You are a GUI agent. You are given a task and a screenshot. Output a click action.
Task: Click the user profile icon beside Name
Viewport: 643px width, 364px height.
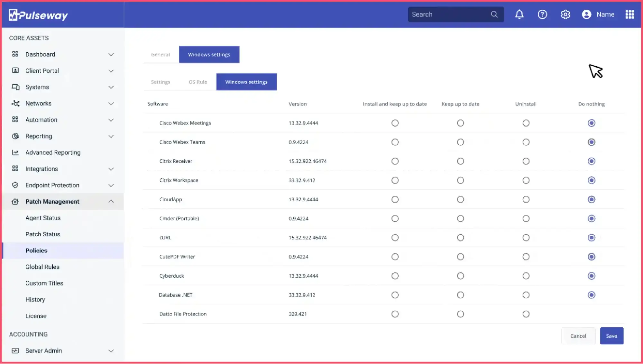point(587,14)
